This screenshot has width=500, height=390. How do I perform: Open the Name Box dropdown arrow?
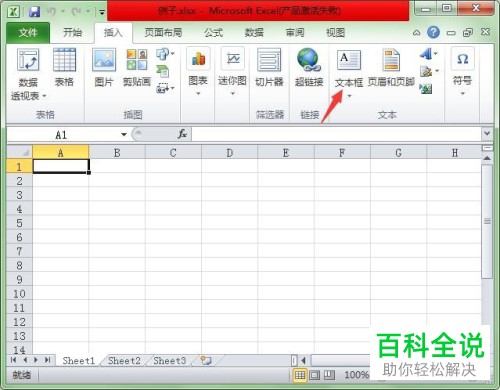124,135
